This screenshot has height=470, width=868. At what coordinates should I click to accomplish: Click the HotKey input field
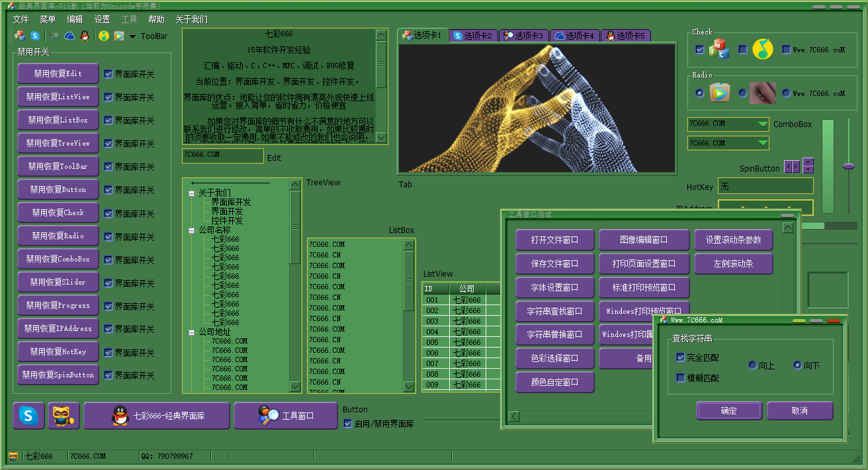pos(765,187)
